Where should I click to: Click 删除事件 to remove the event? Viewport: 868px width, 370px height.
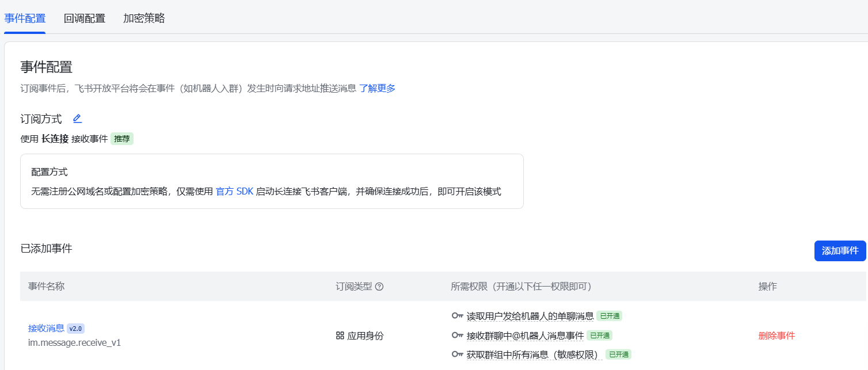tap(776, 335)
